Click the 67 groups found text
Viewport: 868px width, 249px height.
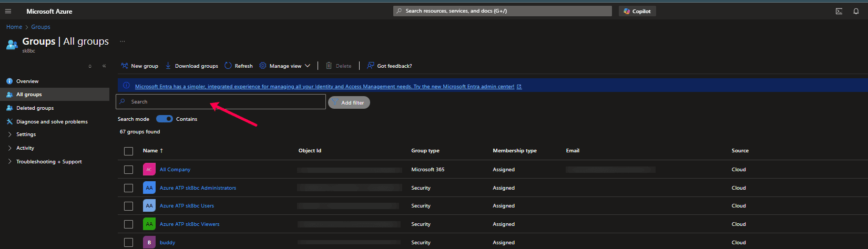click(140, 132)
